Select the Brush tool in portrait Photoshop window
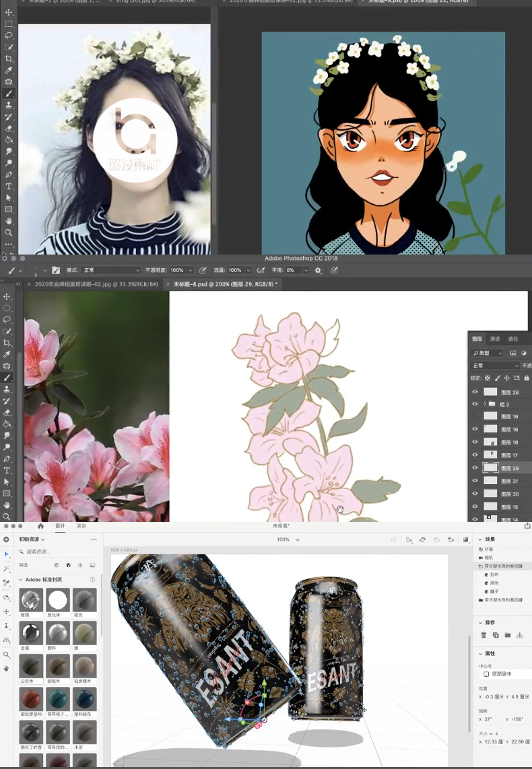The width and height of the screenshot is (532, 769). click(x=8, y=94)
